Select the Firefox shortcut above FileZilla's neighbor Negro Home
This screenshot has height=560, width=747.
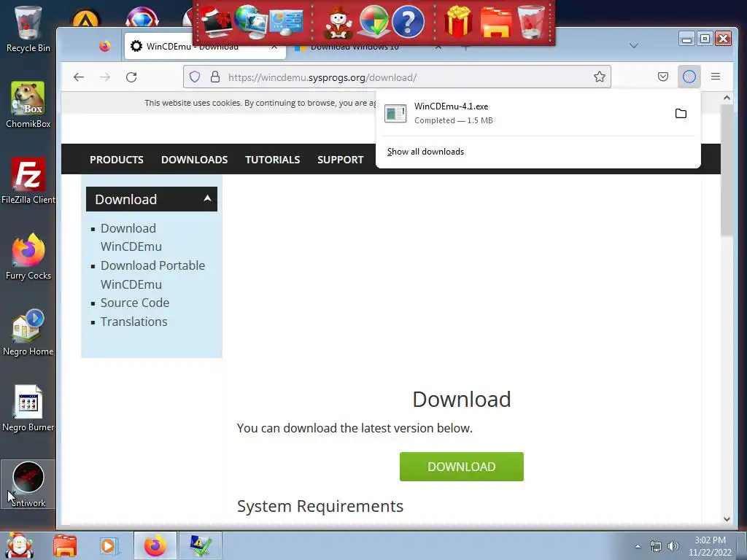28,257
